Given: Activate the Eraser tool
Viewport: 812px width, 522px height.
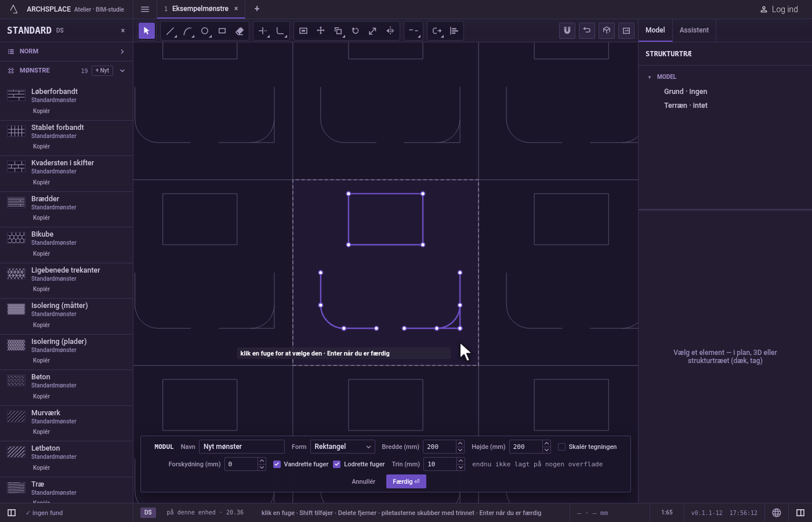Looking at the screenshot, I should point(240,31).
